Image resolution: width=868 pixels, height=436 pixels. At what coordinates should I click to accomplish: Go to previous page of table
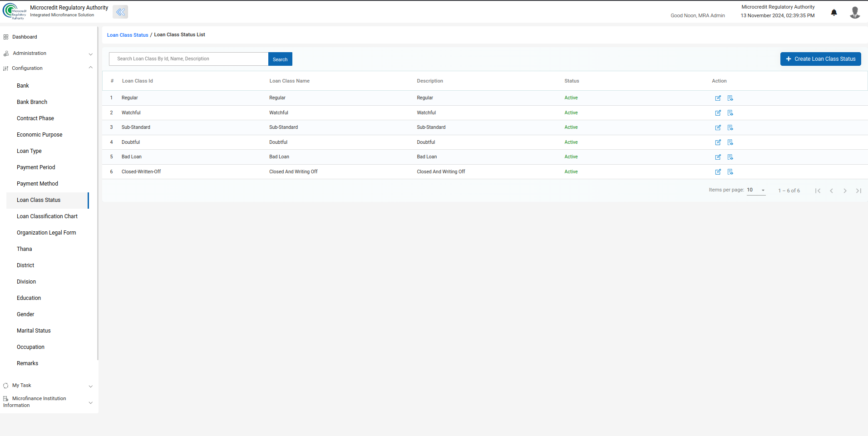pyautogui.click(x=831, y=191)
